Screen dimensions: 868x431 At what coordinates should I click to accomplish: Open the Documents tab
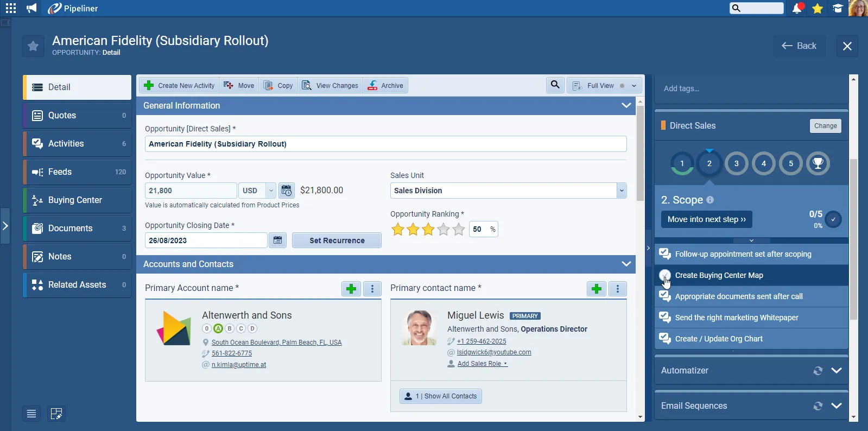tap(77, 229)
